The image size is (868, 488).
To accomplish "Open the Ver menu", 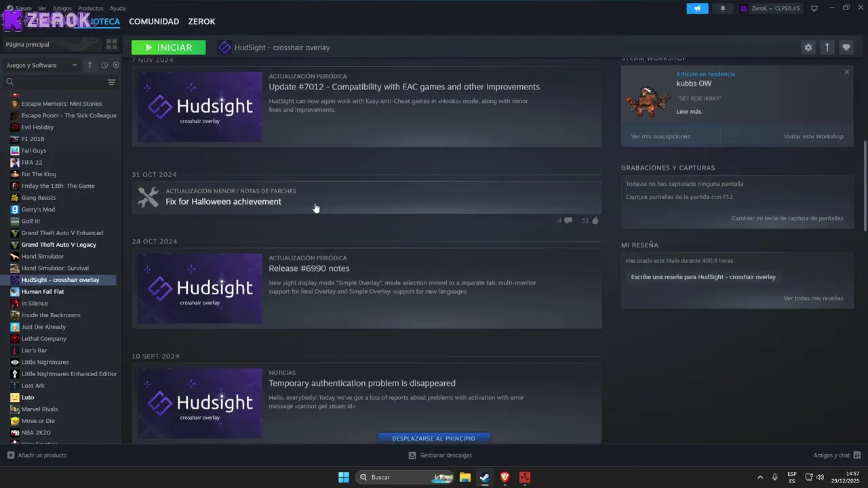I will coord(42,8).
